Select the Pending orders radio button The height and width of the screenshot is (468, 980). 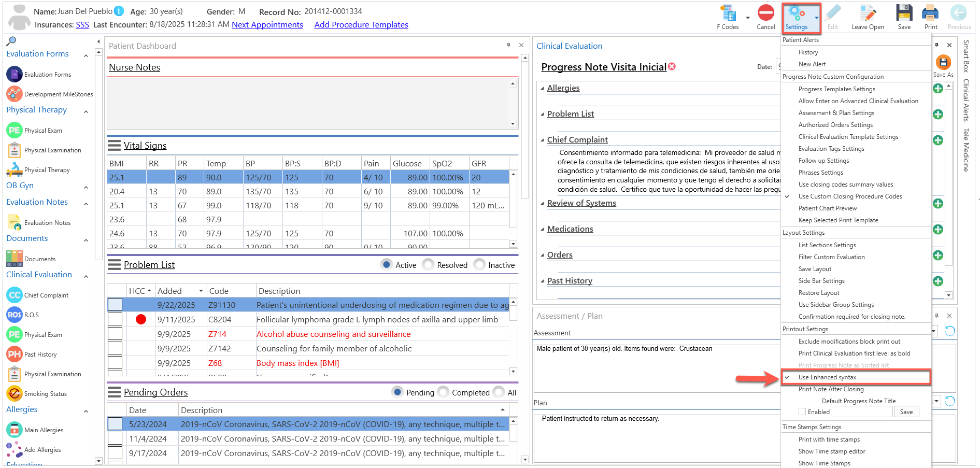point(397,392)
